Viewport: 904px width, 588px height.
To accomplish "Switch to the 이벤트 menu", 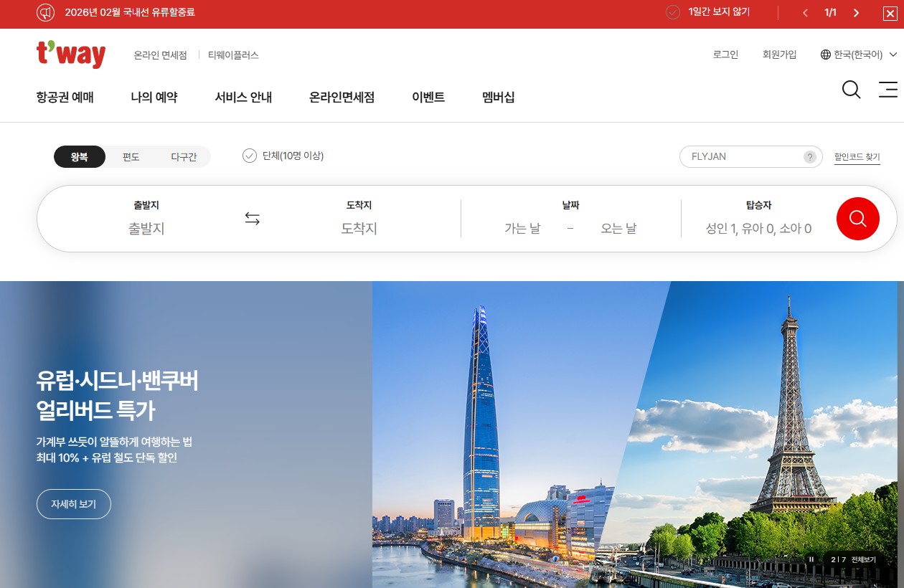I will click(x=428, y=98).
